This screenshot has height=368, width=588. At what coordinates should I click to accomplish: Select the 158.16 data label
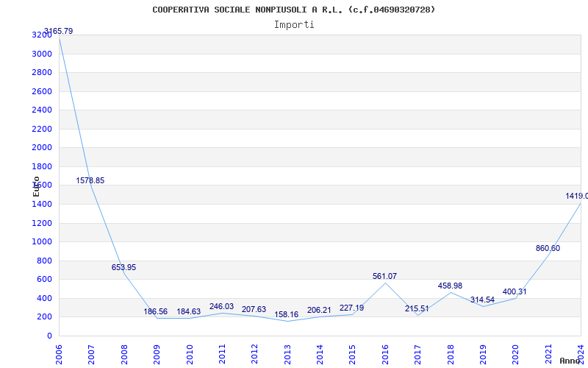click(x=287, y=315)
